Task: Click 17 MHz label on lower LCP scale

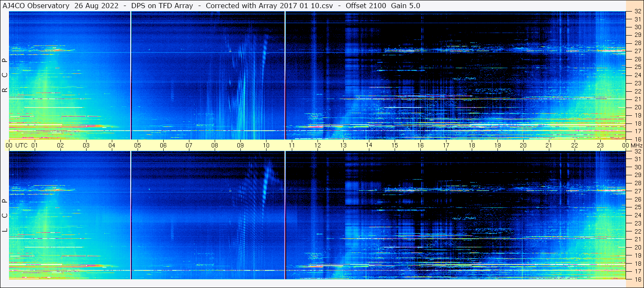Action: pyautogui.click(x=637, y=271)
